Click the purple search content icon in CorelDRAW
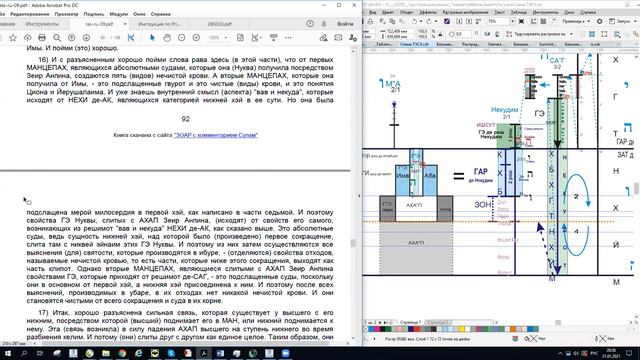The width and height of the screenshot is (640, 360). point(447,21)
